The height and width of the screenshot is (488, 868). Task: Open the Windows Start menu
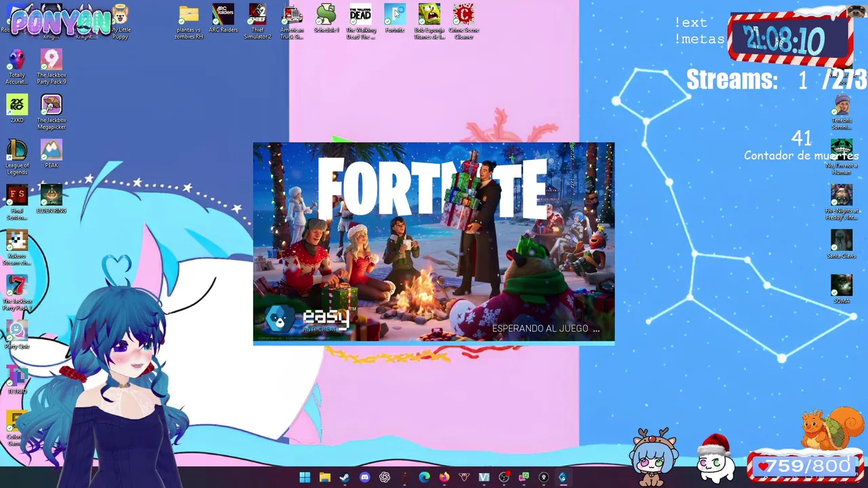click(304, 477)
